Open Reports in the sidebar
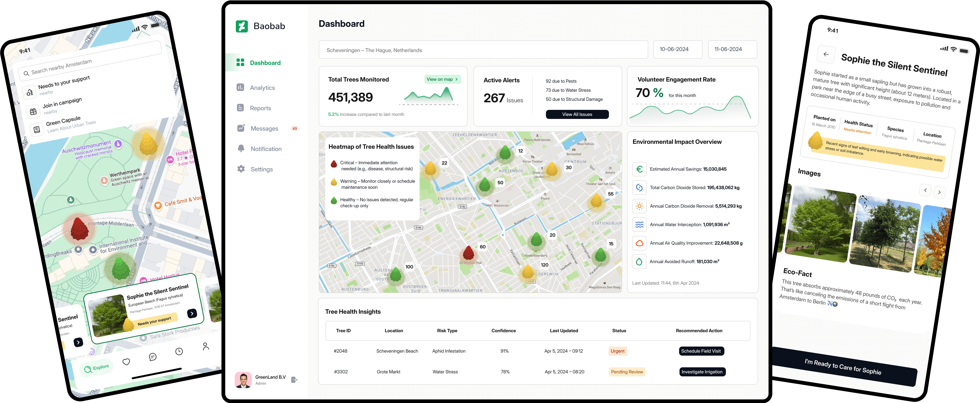Viewport: 980px width, 403px height. click(261, 108)
